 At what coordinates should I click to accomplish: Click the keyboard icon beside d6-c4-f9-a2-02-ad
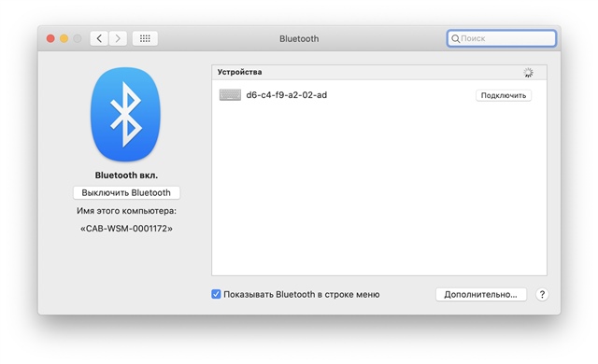click(x=230, y=95)
